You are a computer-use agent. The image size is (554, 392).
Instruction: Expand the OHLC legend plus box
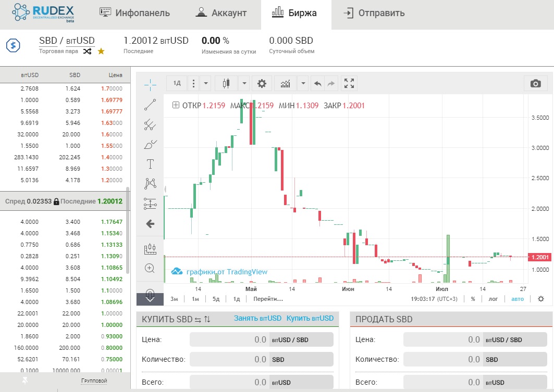(176, 105)
